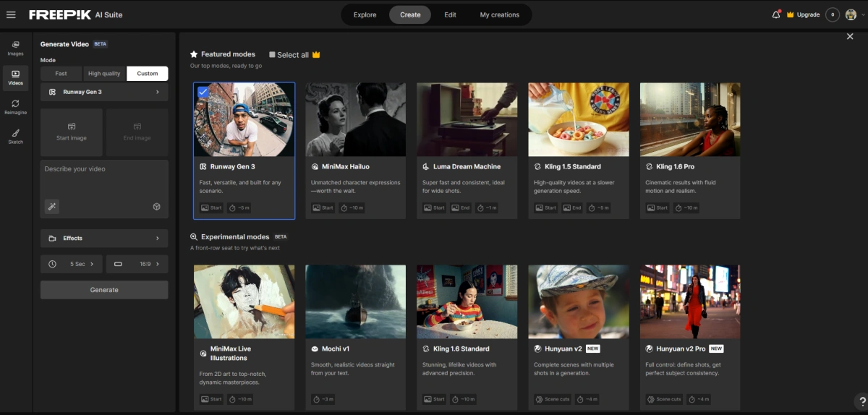The width and height of the screenshot is (868, 415).
Task: Select the MiniMax Live Illustrations thumbnail
Action: [x=244, y=301]
